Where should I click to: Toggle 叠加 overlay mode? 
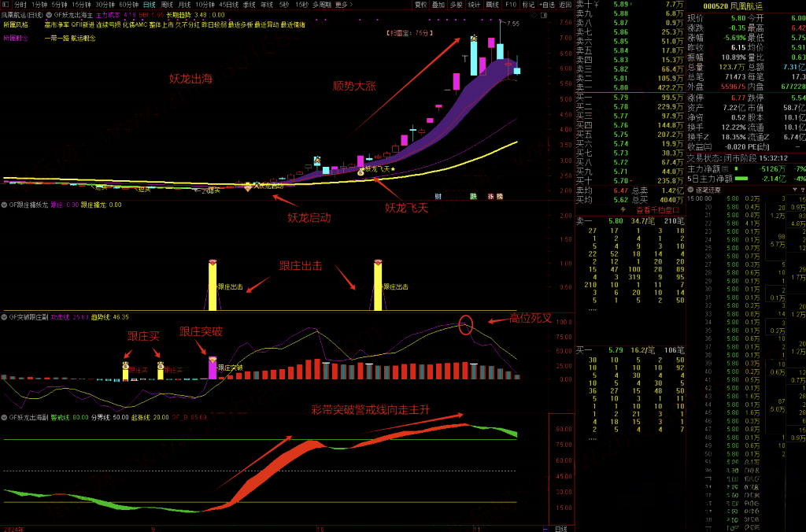pos(438,4)
